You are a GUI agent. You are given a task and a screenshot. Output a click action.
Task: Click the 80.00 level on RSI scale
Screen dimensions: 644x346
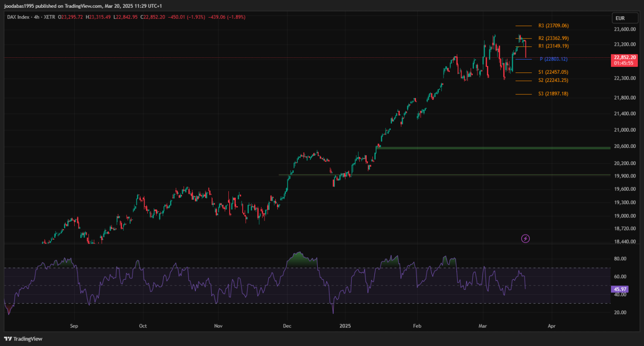coord(620,259)
